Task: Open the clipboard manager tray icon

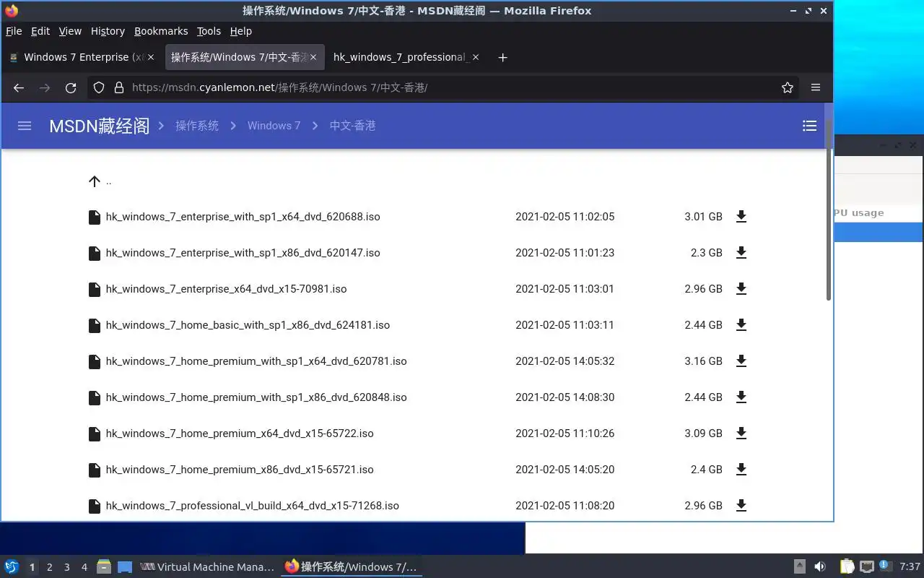Action: pyautogui.click(x=847, y=567)
